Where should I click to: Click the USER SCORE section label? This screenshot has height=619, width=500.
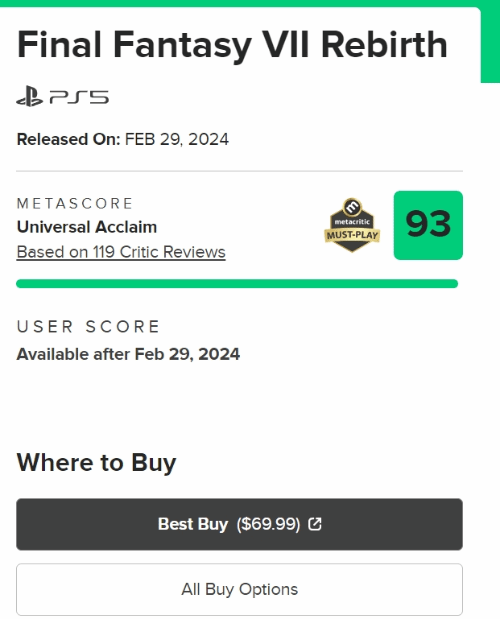88,327
